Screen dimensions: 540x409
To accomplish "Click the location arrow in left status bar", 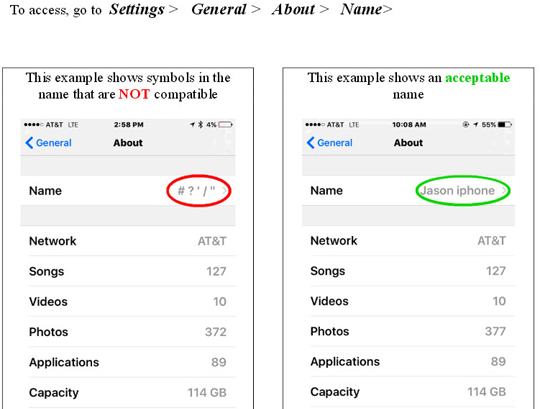I will tap(192, 124).
